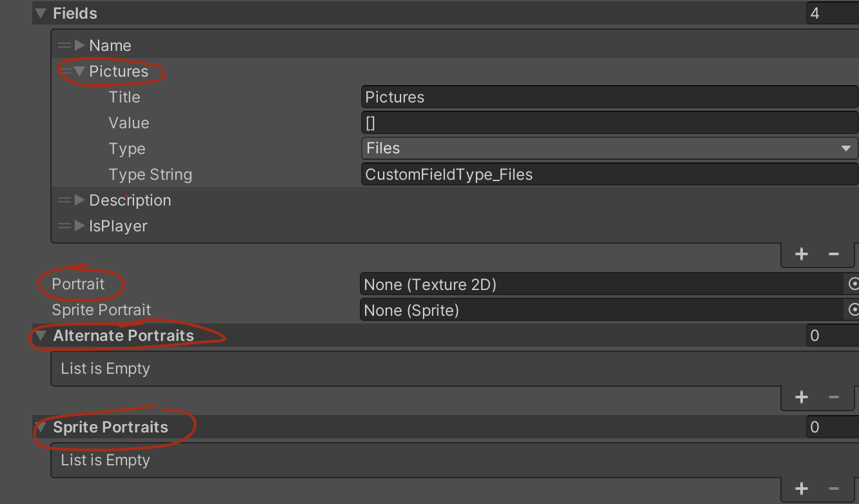Screen dimensions: 859x504
Task: Collapse the Fields foldout
Action: click(x=41, y=13)
